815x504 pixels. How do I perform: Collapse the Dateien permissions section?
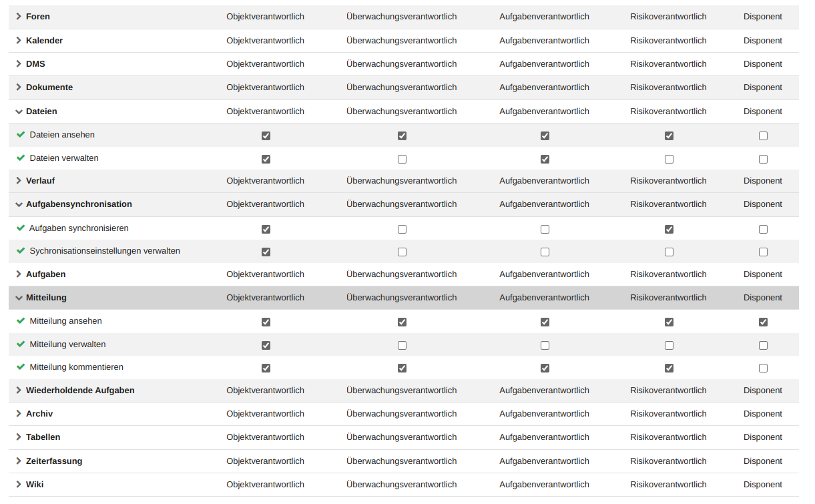(x=19, y=111)
